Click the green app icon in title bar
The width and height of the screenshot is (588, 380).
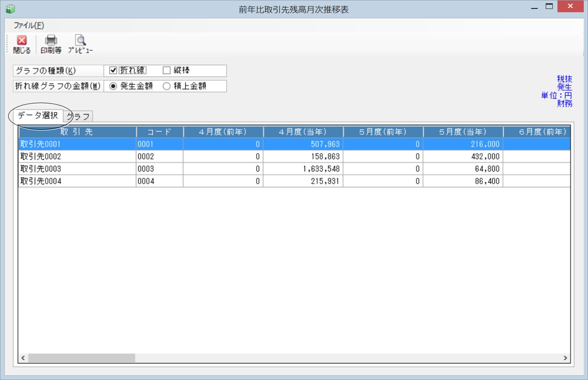[10, 9]
